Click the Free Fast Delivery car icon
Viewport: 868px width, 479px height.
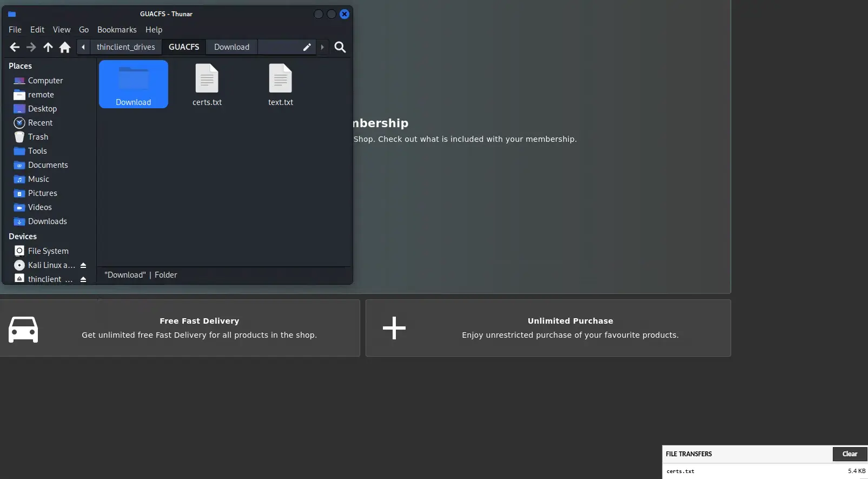coord(23,329)
